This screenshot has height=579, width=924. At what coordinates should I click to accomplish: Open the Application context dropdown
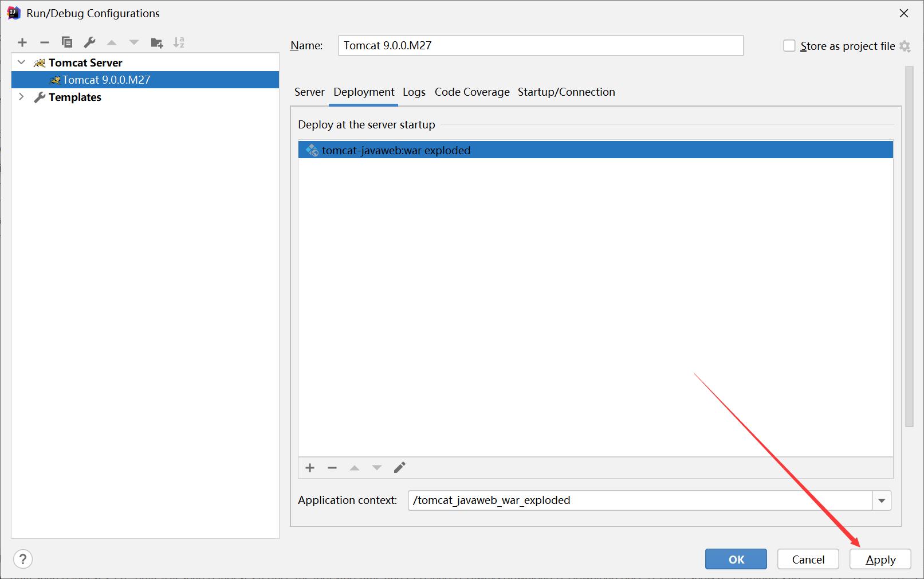coord(882,500)
